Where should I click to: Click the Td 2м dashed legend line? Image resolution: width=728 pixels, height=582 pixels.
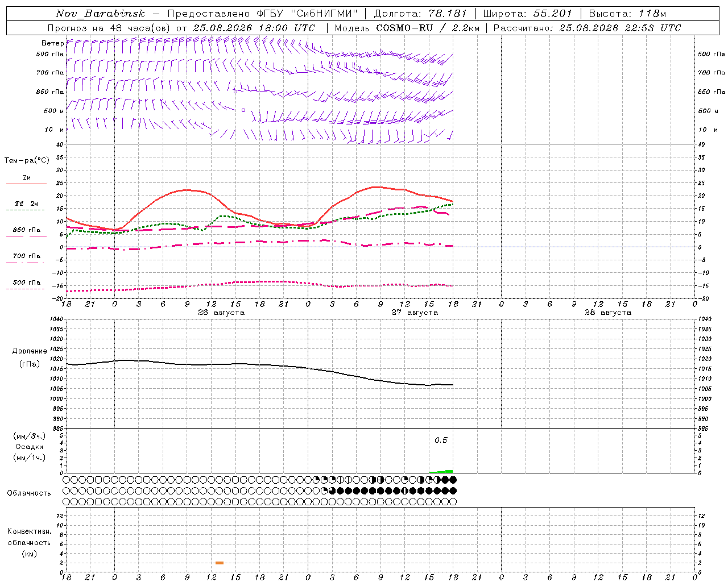(25, 210)
